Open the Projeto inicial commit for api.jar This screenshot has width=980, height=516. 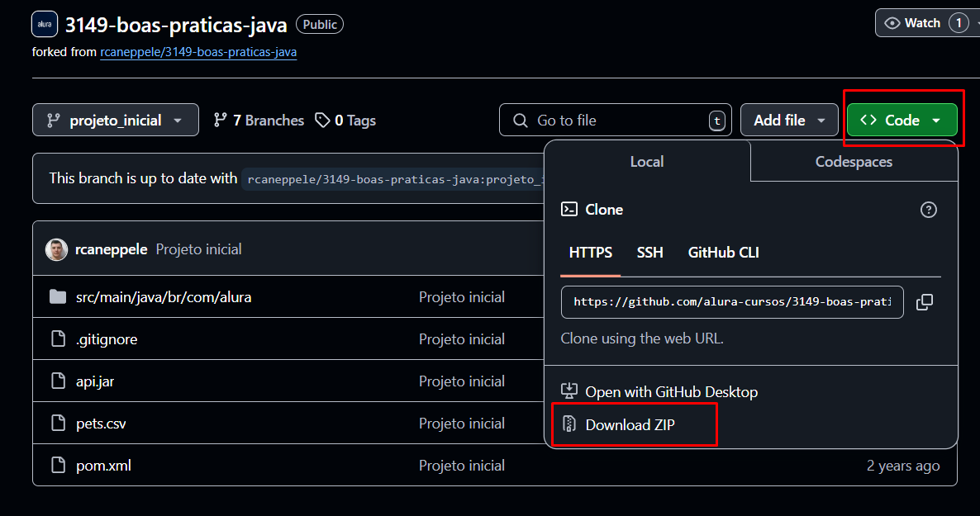coord(462,381)
